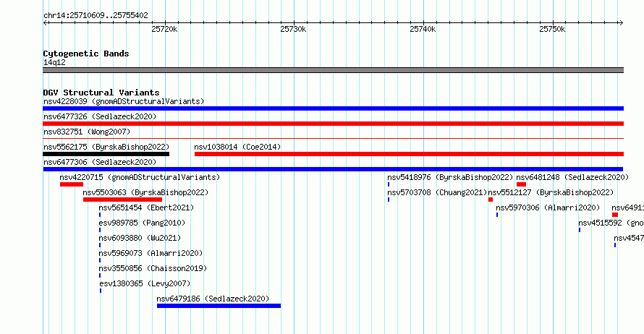Click the blue nsv6479186 Sedlazeck2020 bar
The image size is (644, 334).
219,306
